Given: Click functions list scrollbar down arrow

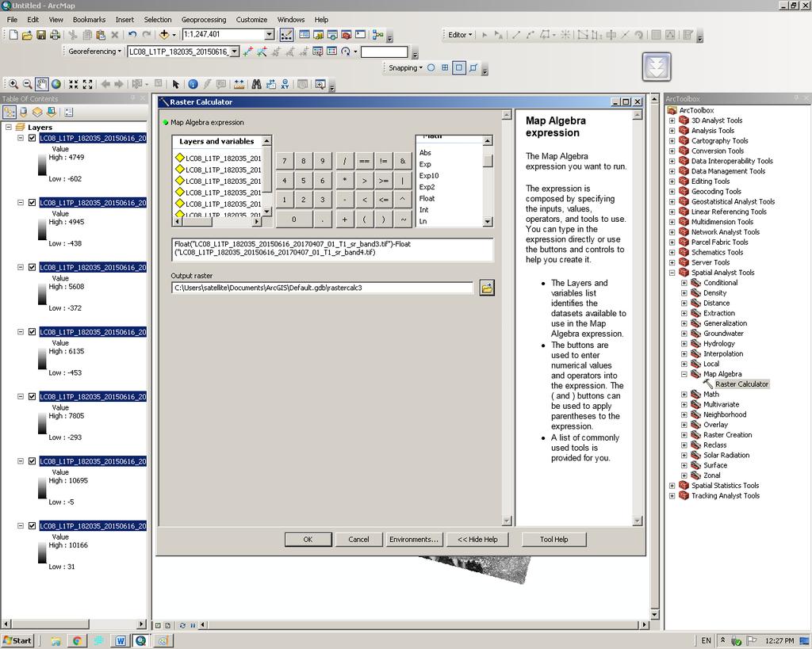Looking at the screenshot, I should click(488, 222).
